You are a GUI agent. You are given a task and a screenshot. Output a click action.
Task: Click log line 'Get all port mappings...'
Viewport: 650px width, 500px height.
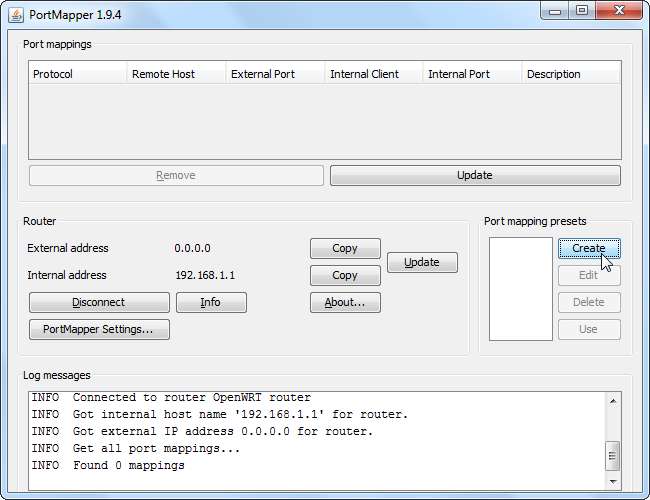click(136, 449)
